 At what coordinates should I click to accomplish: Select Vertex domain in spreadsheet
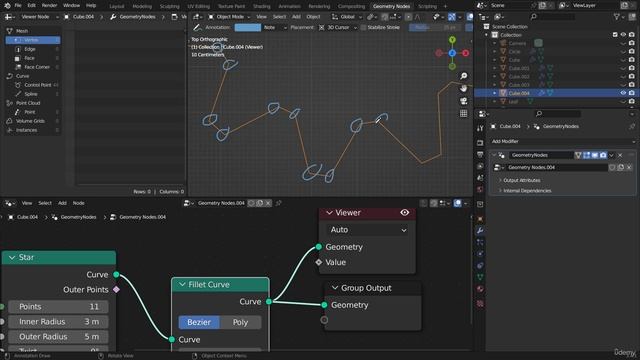33,40
